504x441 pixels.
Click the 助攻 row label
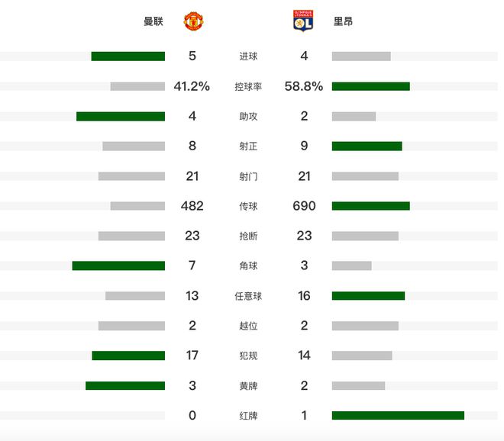click(248, 117)
